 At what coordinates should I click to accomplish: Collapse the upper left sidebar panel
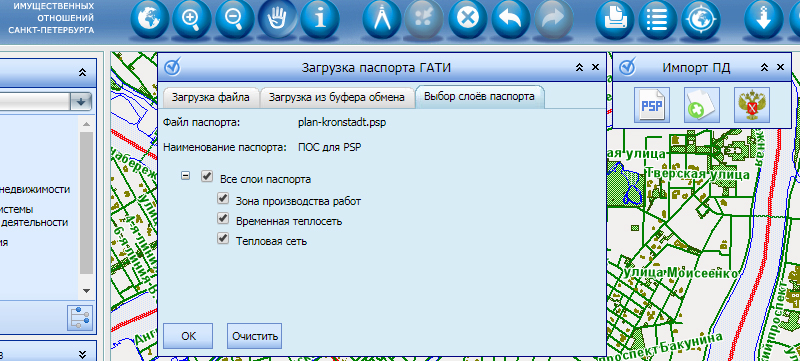tap(83, 73)
